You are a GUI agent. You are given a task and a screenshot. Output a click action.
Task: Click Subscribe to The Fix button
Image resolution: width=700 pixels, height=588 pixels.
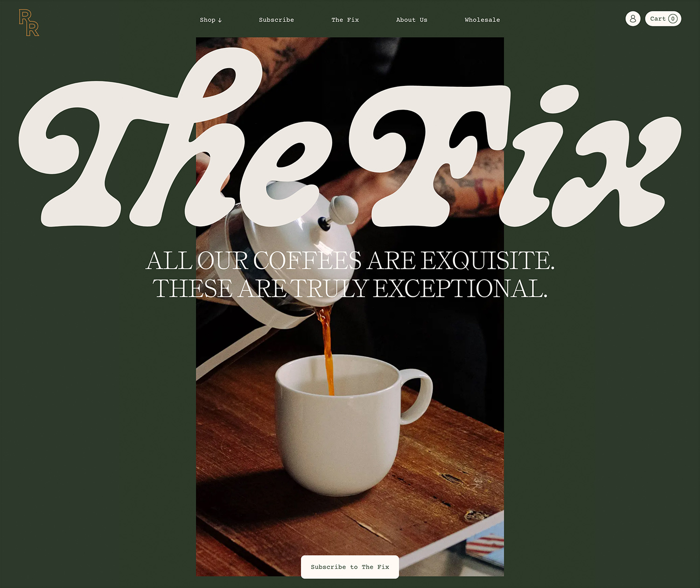pos(350,567)
